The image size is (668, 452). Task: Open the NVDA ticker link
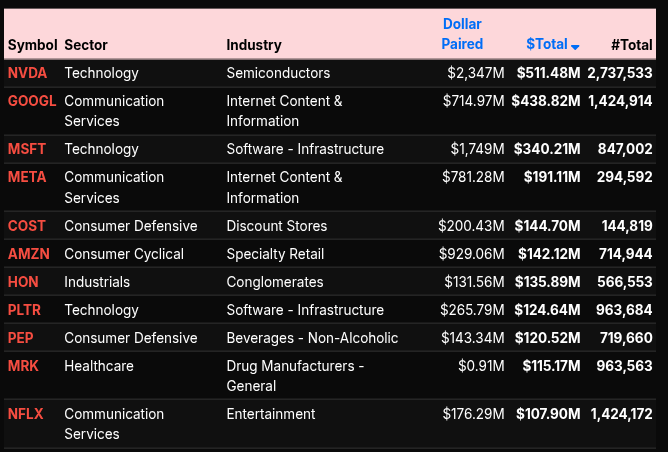click(x=27, y=73)
